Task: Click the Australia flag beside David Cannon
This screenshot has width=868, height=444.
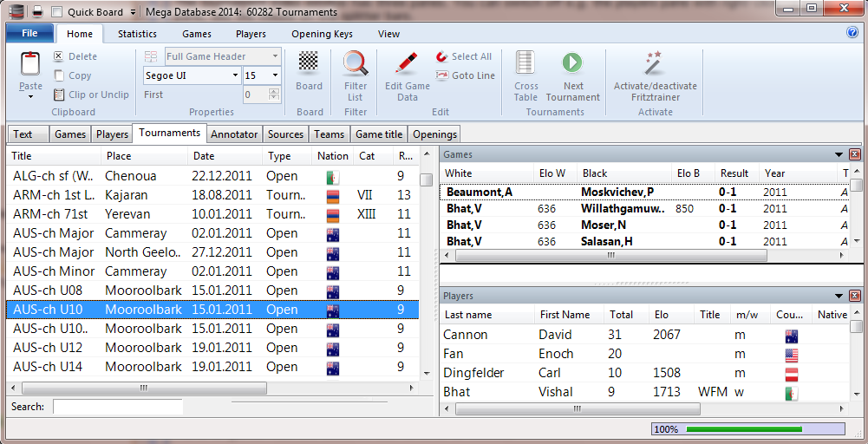Action: tap(792, 336)
